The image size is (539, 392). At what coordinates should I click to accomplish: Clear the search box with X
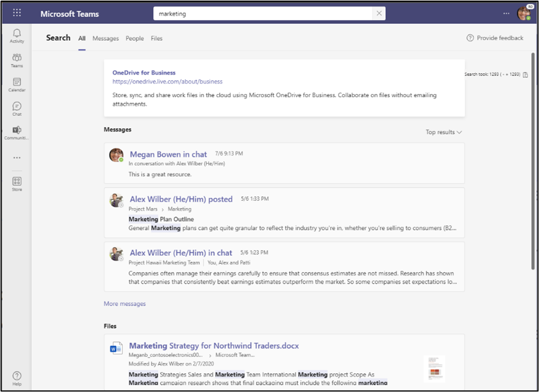(x=379, y=13)
